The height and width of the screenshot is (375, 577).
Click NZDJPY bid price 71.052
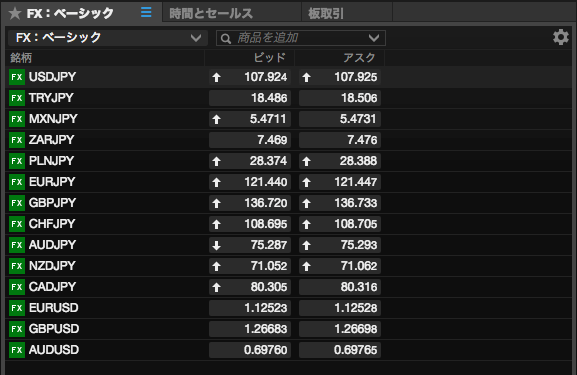pyautogui.click(x=250, y=266)
